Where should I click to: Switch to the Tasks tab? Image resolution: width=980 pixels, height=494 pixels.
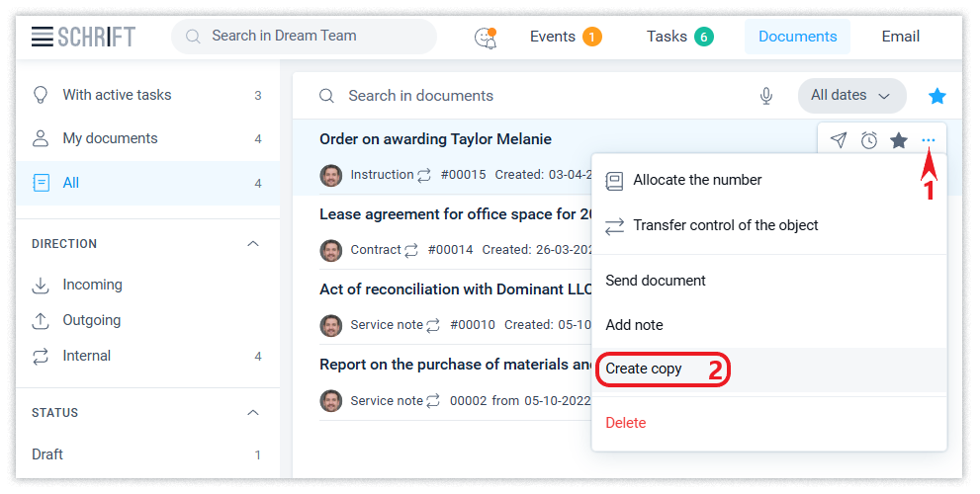678,37
